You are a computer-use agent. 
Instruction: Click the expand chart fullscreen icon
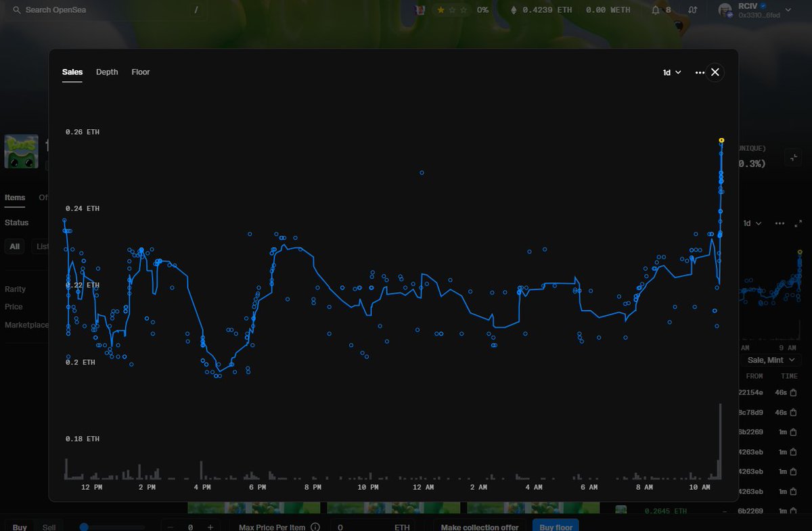pos(798,223)
